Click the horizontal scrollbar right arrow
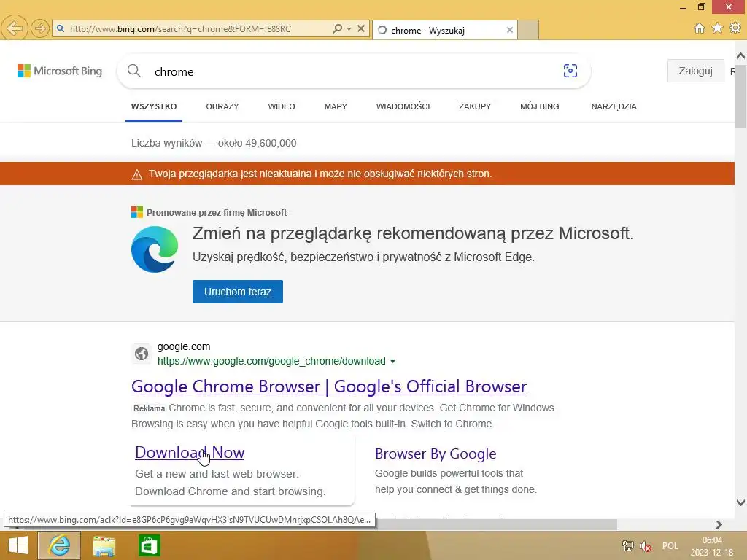 tap(719, 524)
